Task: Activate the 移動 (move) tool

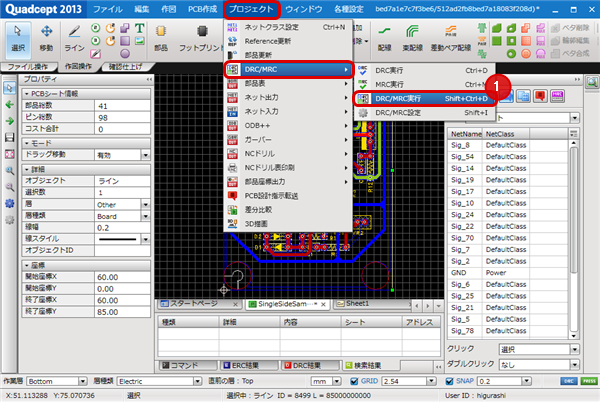Action: pyautogui.click(x=46, y=39)
